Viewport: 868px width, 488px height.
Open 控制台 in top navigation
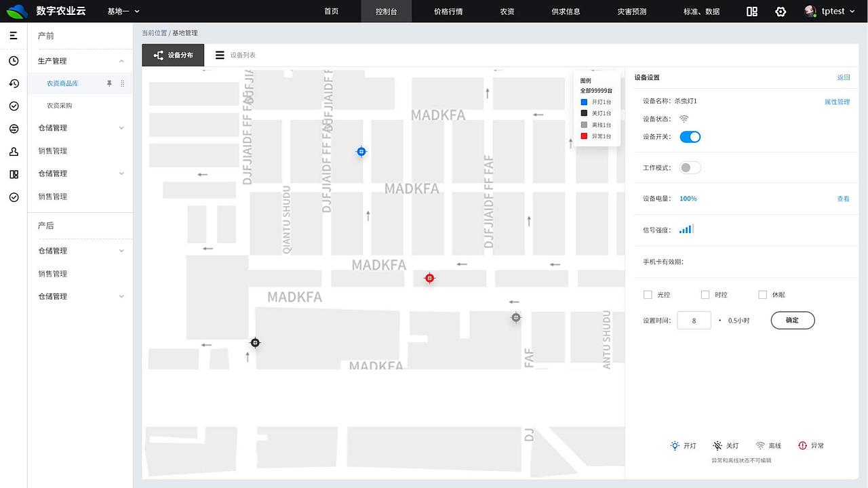pos(386,12)
